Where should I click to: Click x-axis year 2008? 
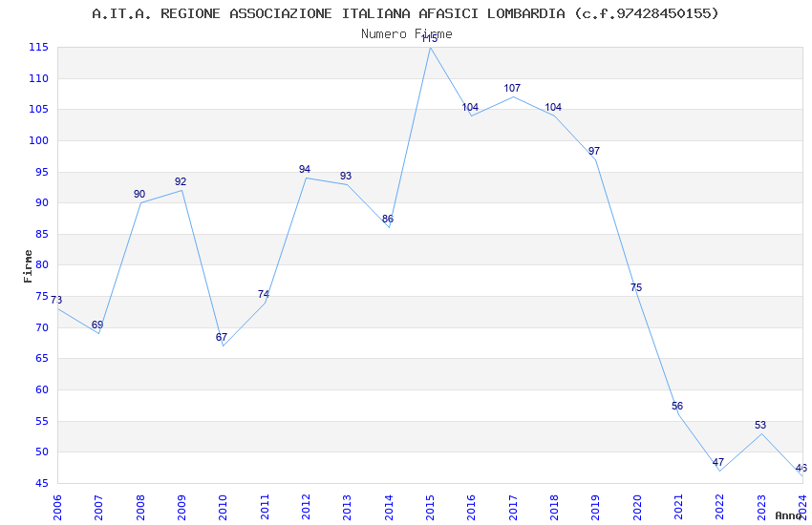[x=140, y=507]
